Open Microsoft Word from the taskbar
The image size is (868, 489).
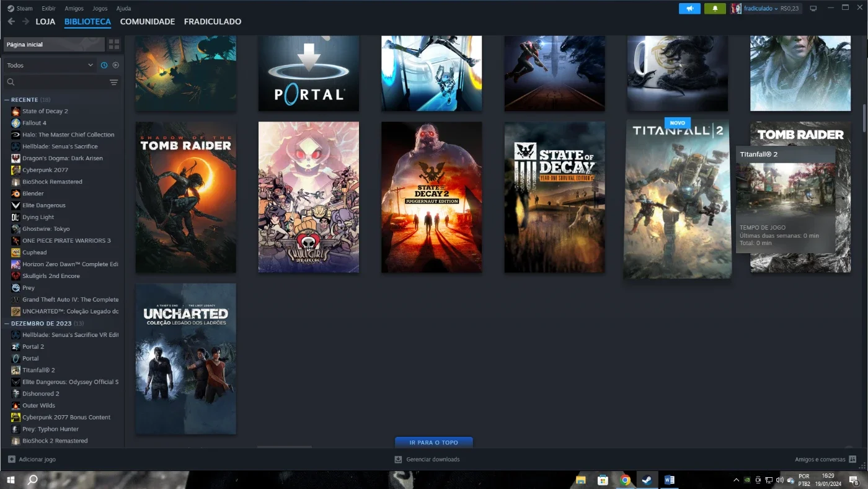669,480
